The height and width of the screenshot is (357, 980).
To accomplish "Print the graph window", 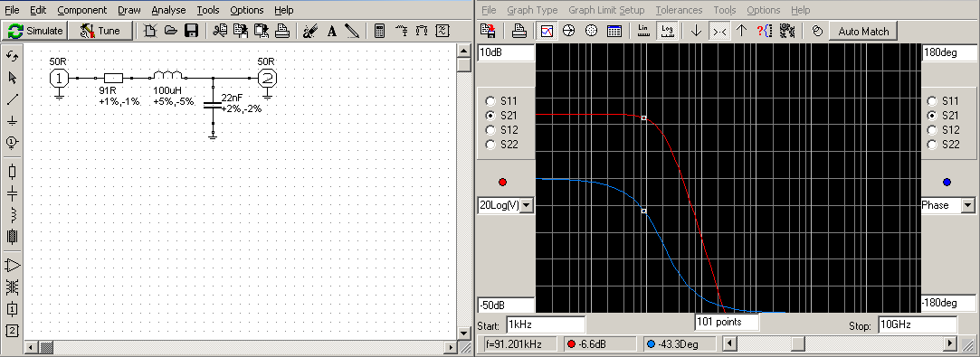I will [519, 31].
